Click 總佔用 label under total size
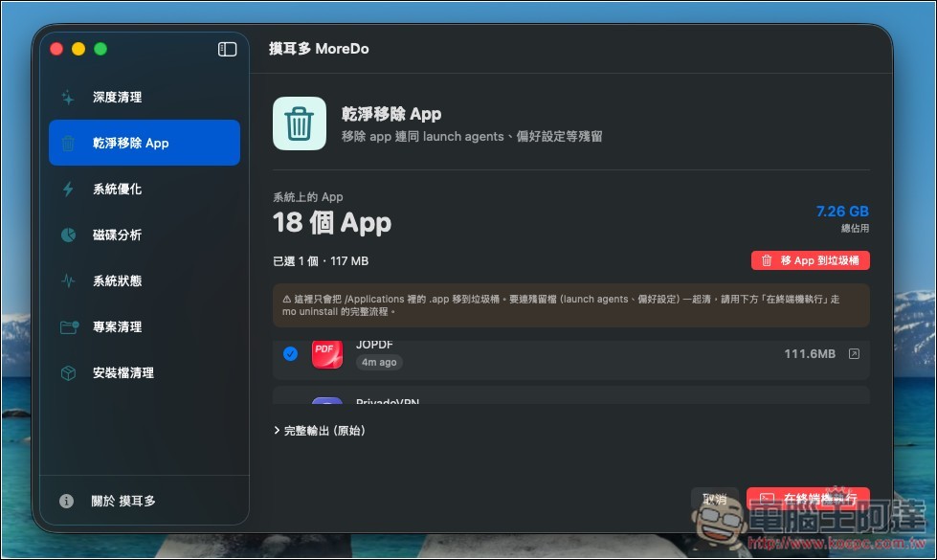This screenshot has width=937, height=560. click(855, 228)
